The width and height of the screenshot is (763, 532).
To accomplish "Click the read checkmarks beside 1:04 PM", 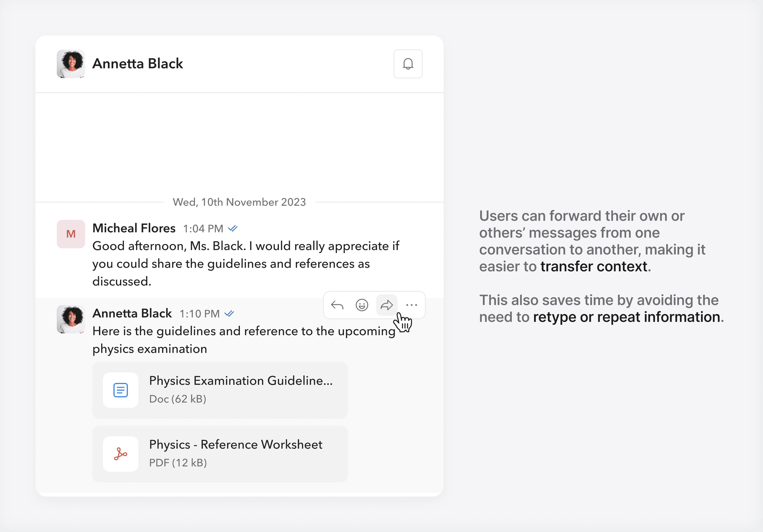I will (x=233, y=229).
